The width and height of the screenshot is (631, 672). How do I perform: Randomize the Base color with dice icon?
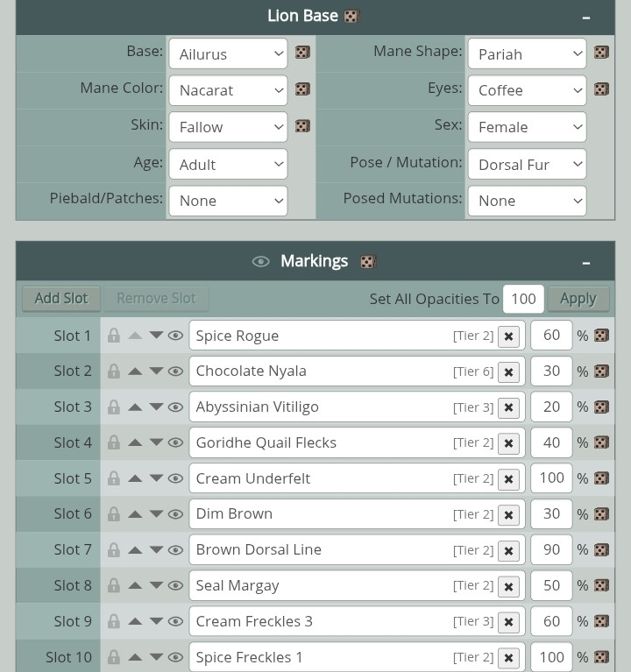pos(301,53)
